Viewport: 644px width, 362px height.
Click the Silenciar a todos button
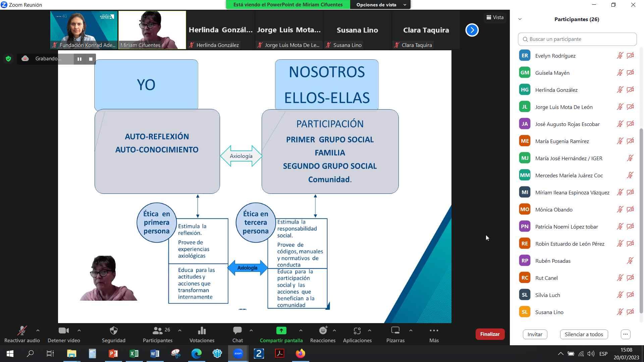tap(584, 334)
